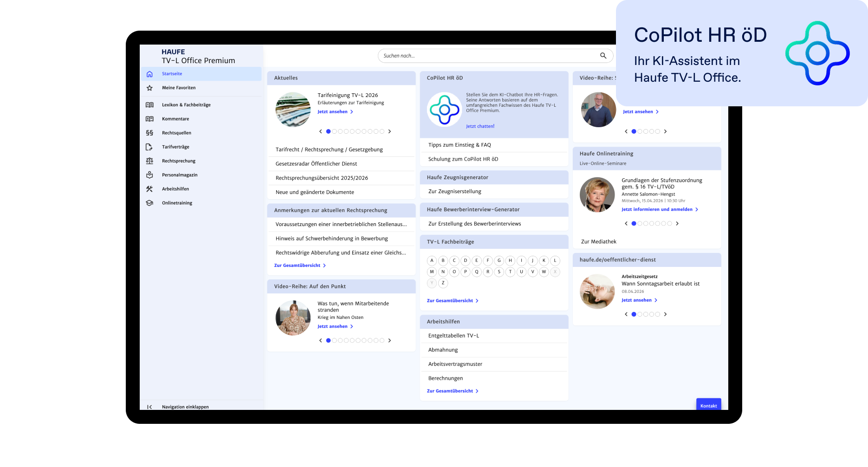Select the active dot in the Onlinetraining carousel
Image resolution: width=868 pixels, height=467 pixels.
pos(634,223)
